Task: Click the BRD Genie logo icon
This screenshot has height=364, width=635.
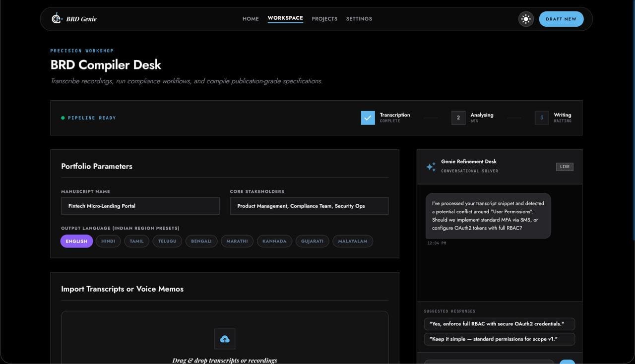Action: [57, 18]
